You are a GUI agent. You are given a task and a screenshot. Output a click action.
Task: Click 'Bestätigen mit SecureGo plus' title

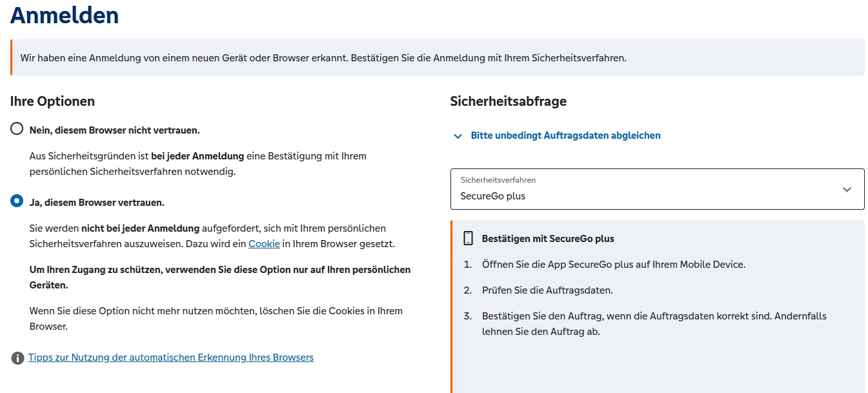pyautogui.click(x=548, y=239)
